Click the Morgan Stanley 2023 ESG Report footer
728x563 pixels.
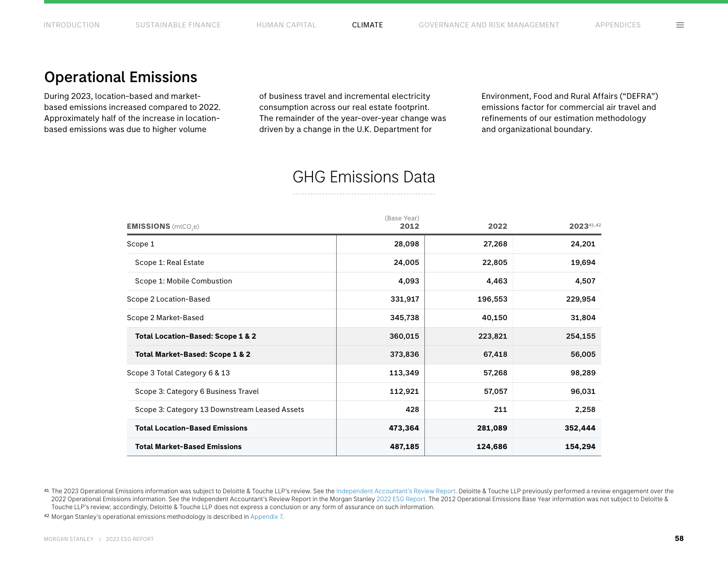(99, 539)
